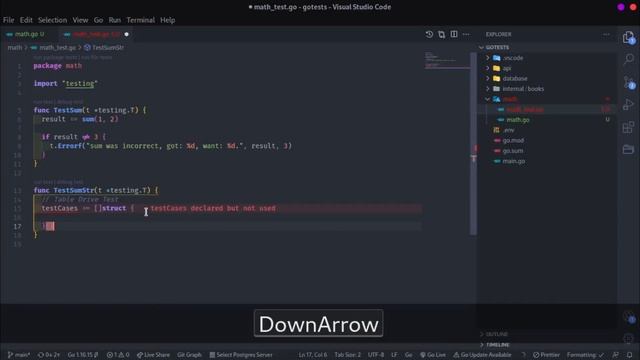Open the Search view in activity bar
The width and height of the screenshot is (640, 360).
[x=629, y=59]
